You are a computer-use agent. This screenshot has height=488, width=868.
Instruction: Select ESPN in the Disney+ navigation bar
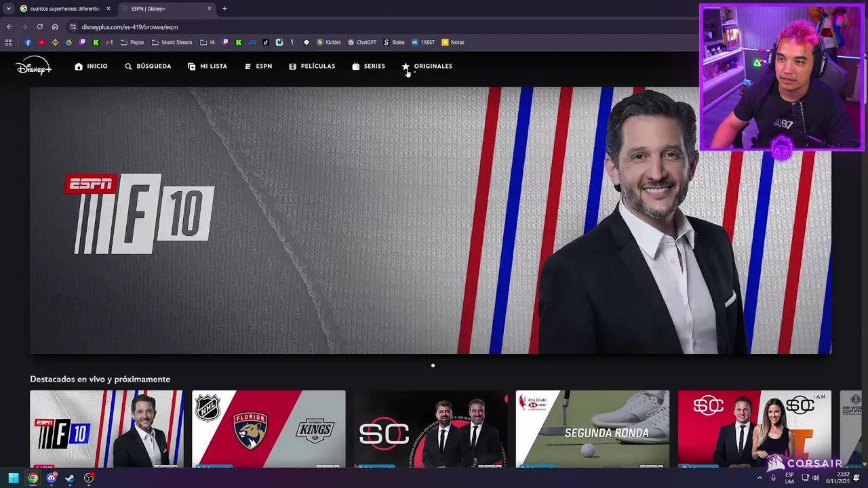(258, 66)
